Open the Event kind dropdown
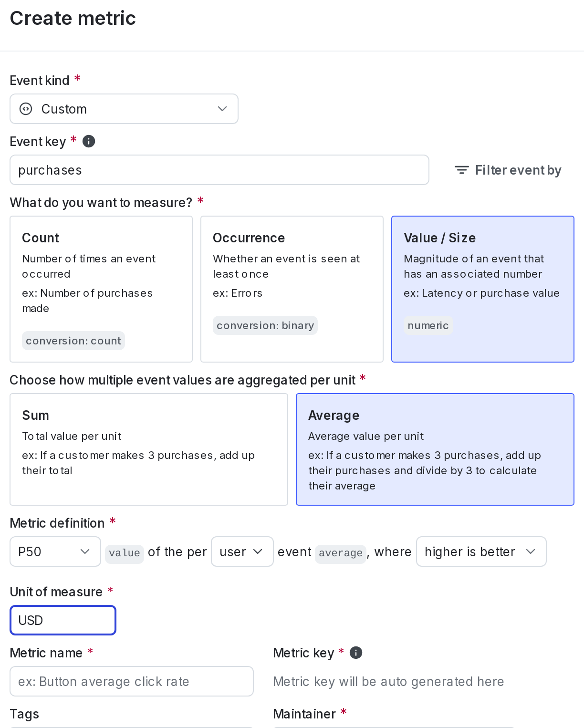 (x=124, y=109)
